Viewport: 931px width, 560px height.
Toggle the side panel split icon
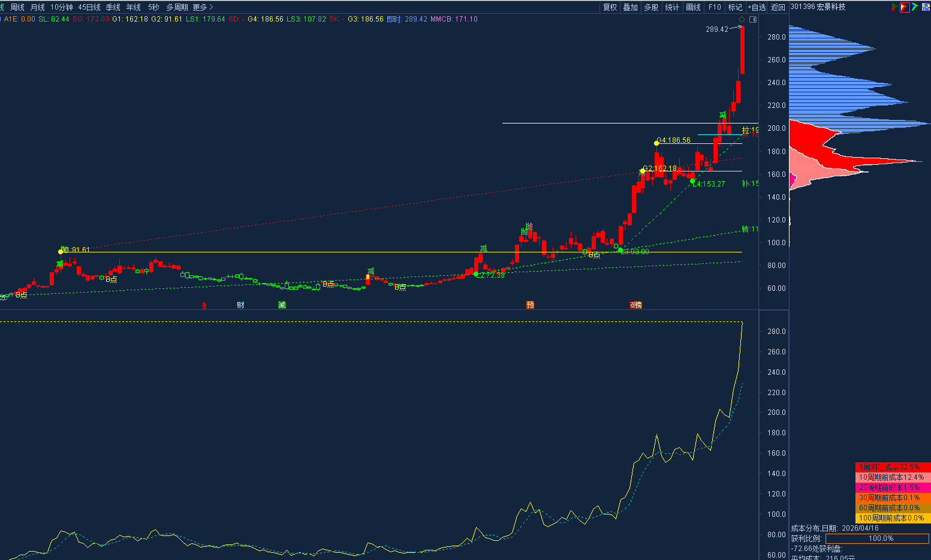coord(753,20)
